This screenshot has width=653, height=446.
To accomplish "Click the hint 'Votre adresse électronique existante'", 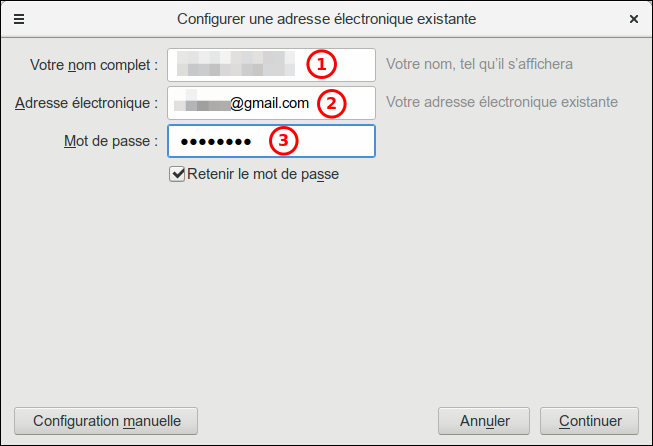I will [501, 102].
